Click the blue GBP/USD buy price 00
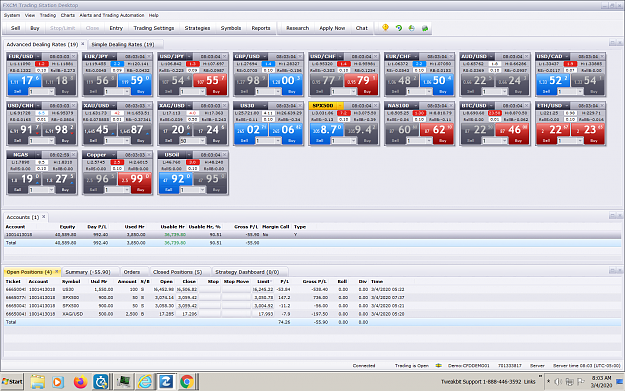 click(286, 81)
